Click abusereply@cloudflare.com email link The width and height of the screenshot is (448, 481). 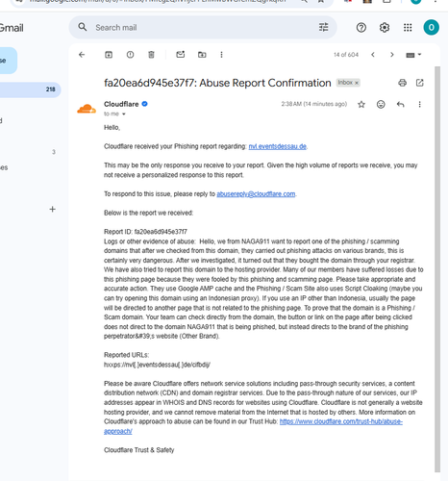click(256, 194)
